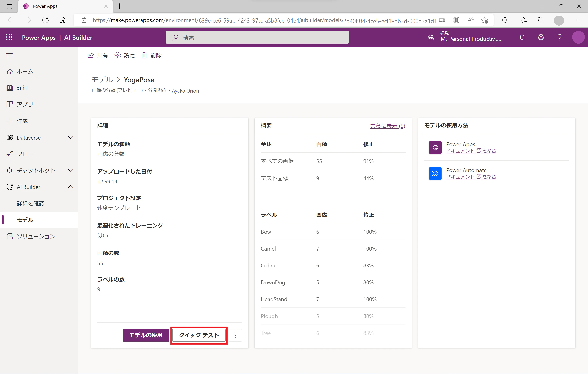
Task: Expand the チャットボット navigation section
Action: [x=71, y=170]
